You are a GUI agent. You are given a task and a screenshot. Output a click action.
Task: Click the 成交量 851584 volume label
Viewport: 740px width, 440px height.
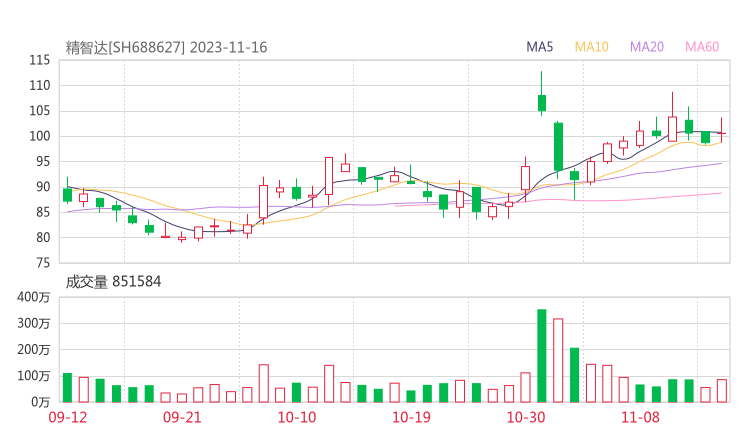point(113,282)
